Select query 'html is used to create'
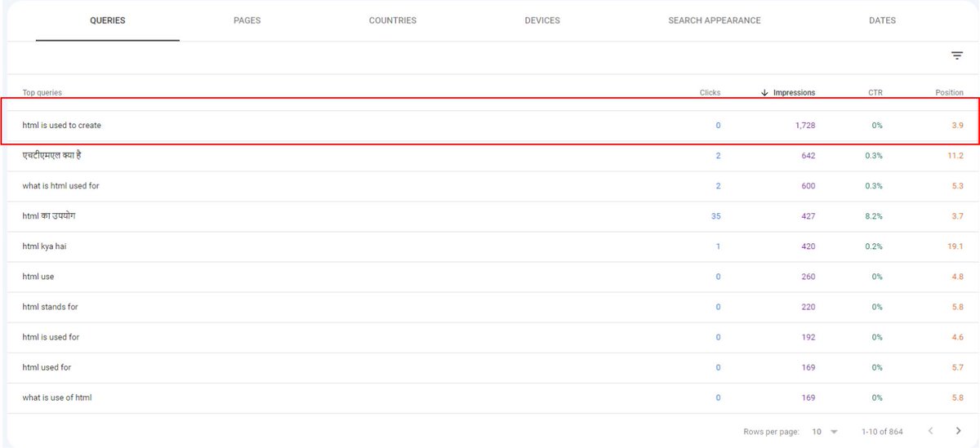 pyautogui.click(x=62, y=126)
